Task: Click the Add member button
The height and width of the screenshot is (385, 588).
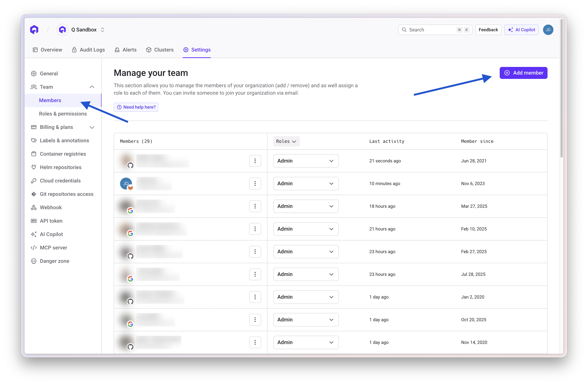Action: pyautogui.click(x=523, y=73)
